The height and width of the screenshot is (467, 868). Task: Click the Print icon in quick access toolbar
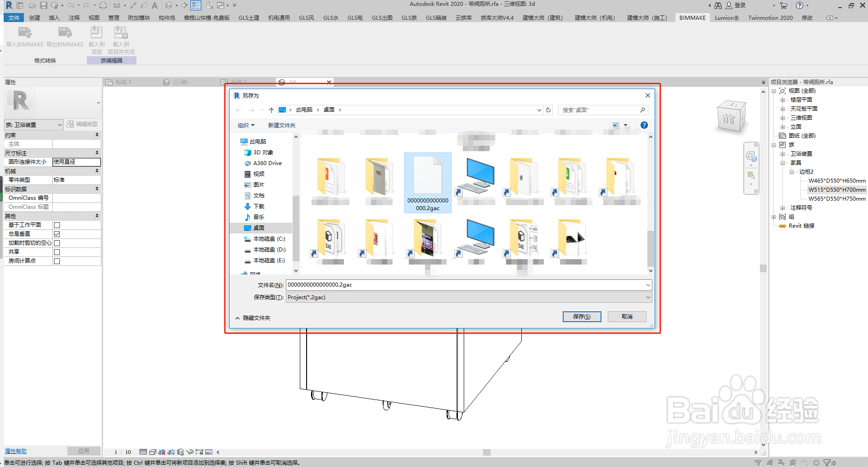[103, 5]
